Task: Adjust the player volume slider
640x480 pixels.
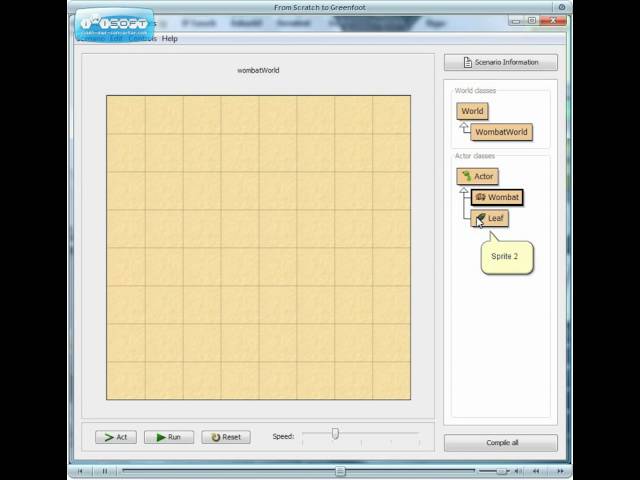Action: pos(501,471)
